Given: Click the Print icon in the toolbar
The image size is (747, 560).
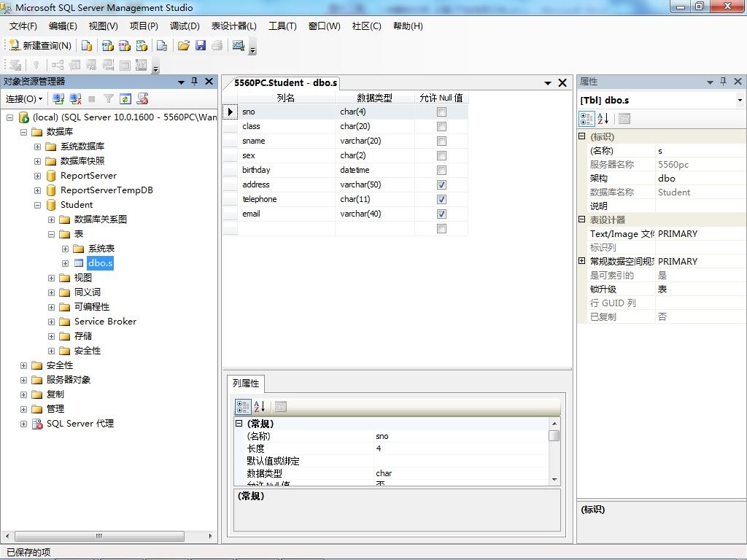Looking at the screenshot, I should coord(217,45).
